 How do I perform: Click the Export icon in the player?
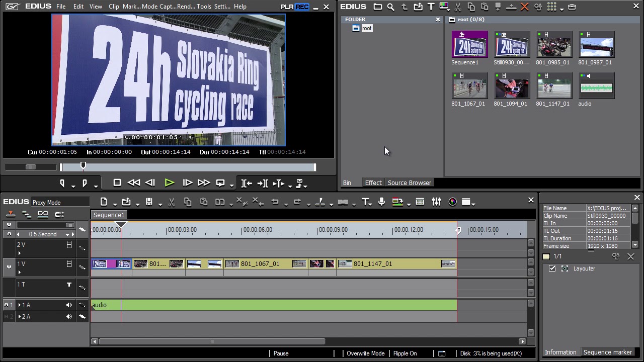(299, 183)
